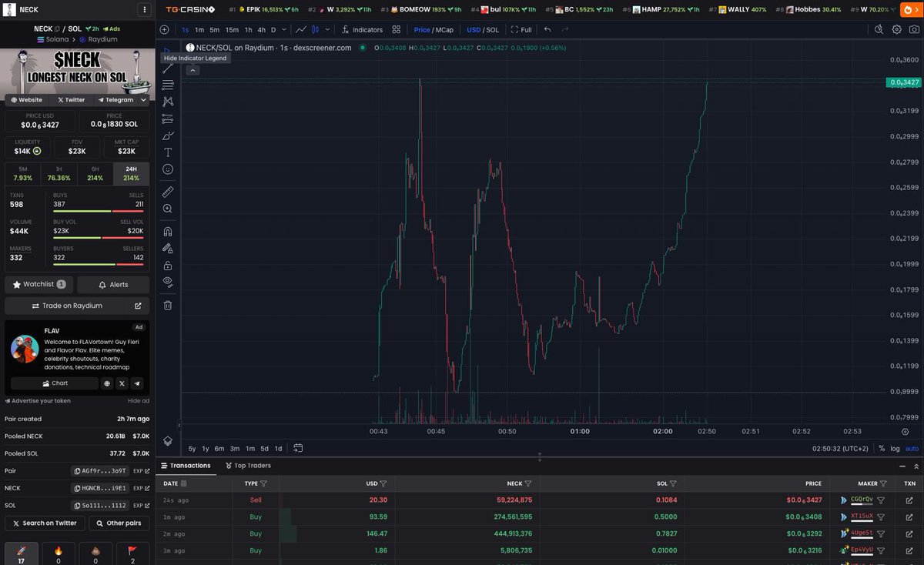Switch to Transactions tab

point(186,466)
